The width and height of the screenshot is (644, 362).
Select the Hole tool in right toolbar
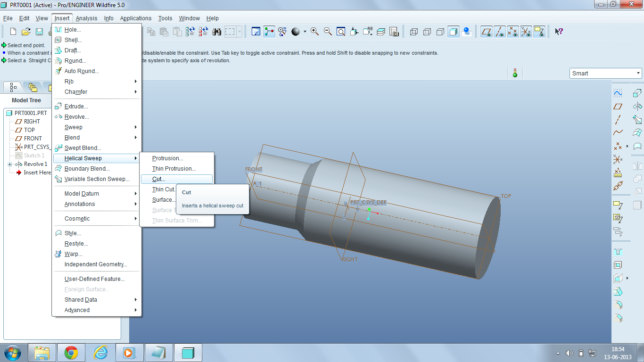pyautogui.click(x=618, y=252)
